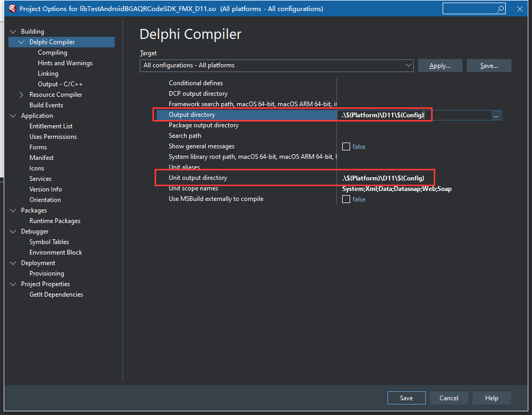Select Environment Block tree item
Screen dimensions: 532x415
[x=56, y=252]
